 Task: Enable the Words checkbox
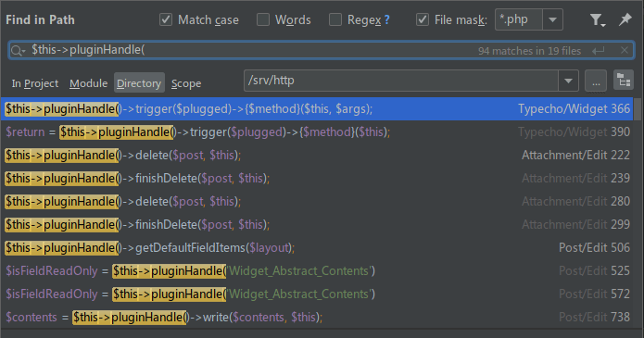pyautogui.click(x=263, y=19)
